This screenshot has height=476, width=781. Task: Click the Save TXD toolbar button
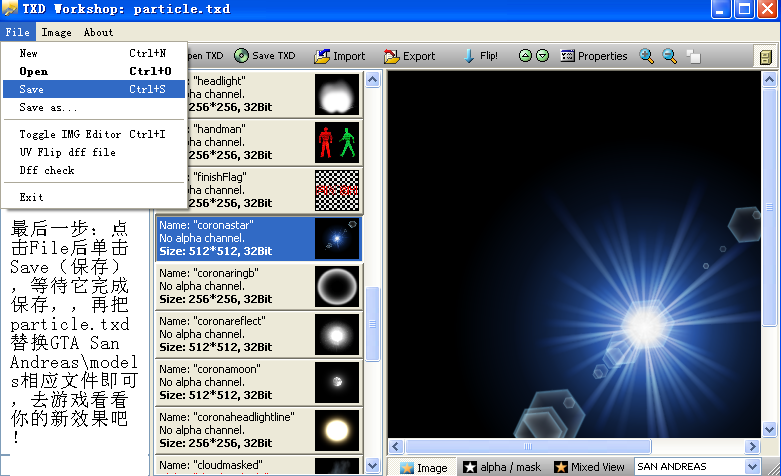click(265, 56)
